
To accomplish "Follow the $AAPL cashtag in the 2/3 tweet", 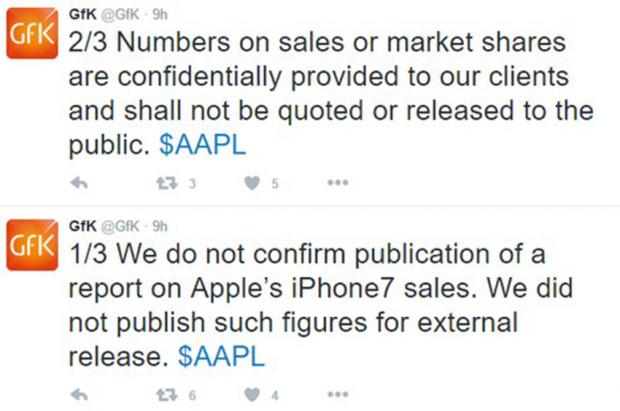I will (x=203, y=144).
